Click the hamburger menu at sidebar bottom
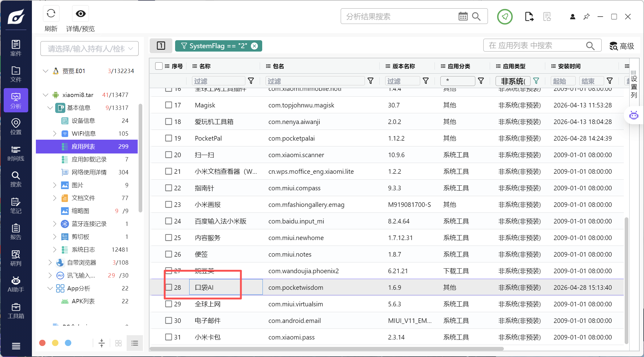Image resolution: width=644 pixels, height=357 pixels. pos(16,346)
